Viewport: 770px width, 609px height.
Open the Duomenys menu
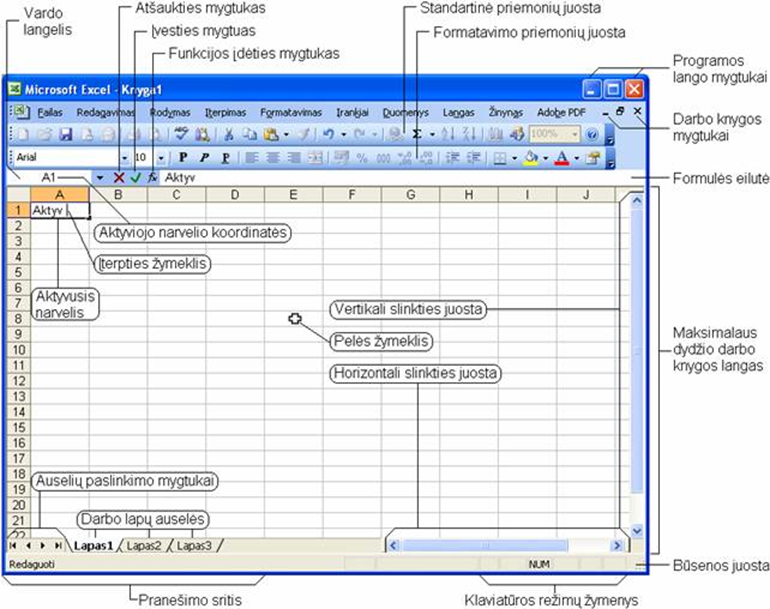tap(406, 112)
